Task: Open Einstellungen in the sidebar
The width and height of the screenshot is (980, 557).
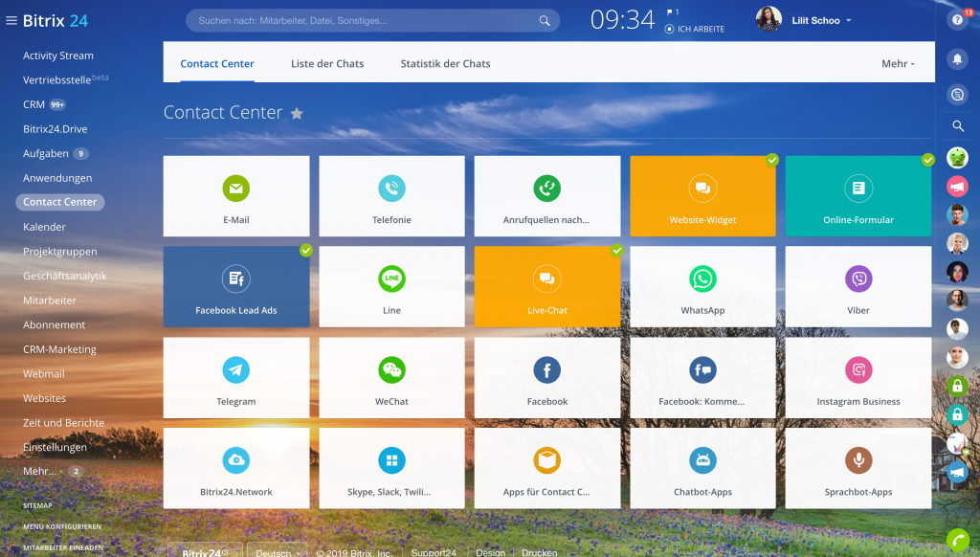Action: [55, 447]
